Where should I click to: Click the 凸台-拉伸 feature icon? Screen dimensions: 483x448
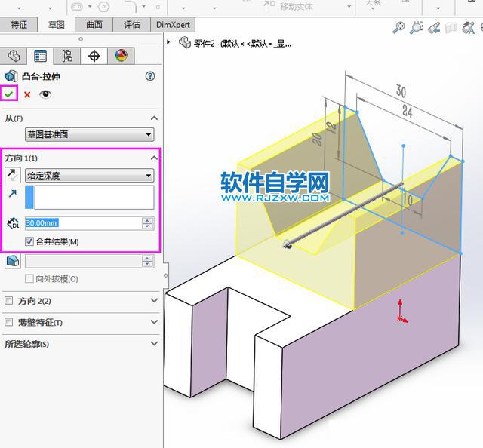[x=11, y=76]
